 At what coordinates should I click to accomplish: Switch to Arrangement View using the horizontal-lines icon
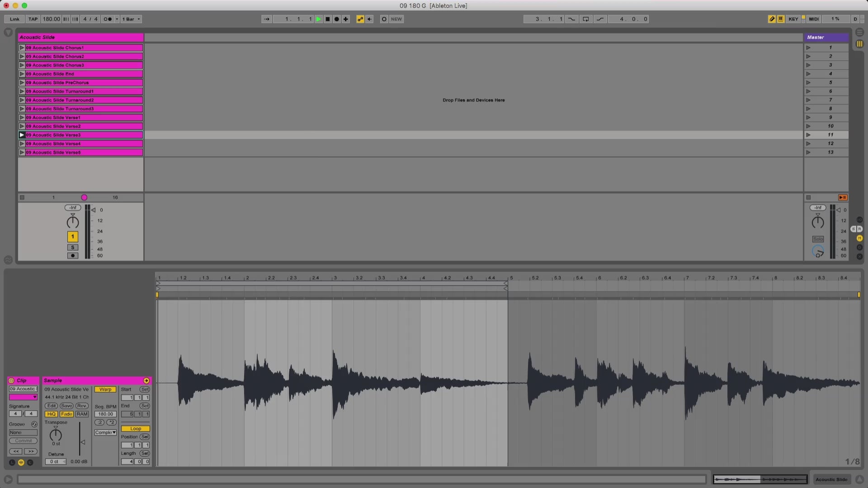(859, 33)
